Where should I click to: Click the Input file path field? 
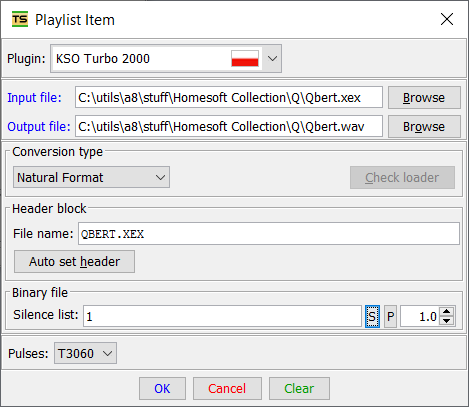click(x=229, y=97)
